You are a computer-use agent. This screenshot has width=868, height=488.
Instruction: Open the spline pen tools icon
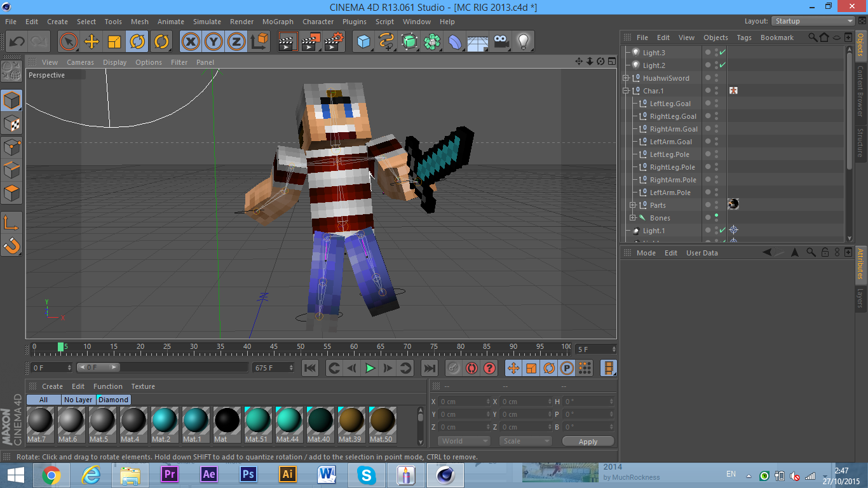pos(386,42)
